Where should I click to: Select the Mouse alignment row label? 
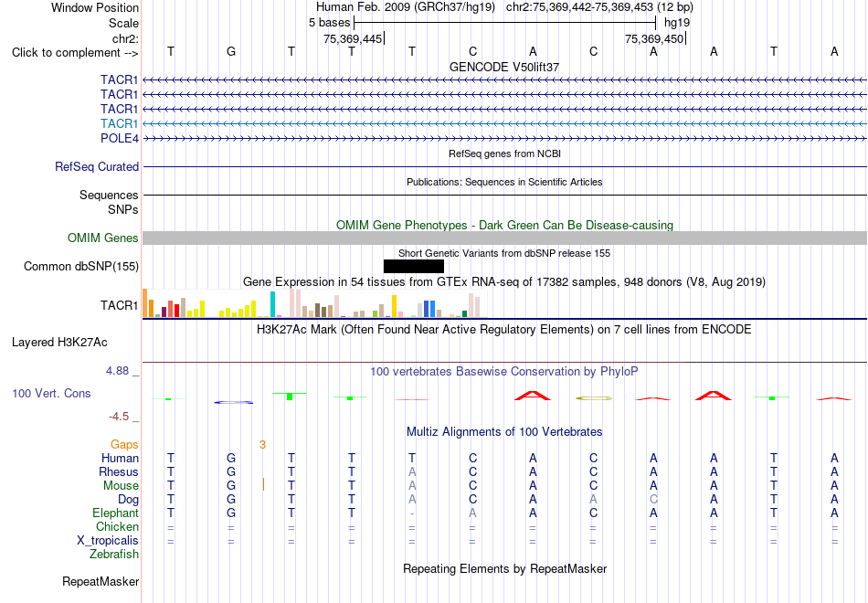click(121, 486)
